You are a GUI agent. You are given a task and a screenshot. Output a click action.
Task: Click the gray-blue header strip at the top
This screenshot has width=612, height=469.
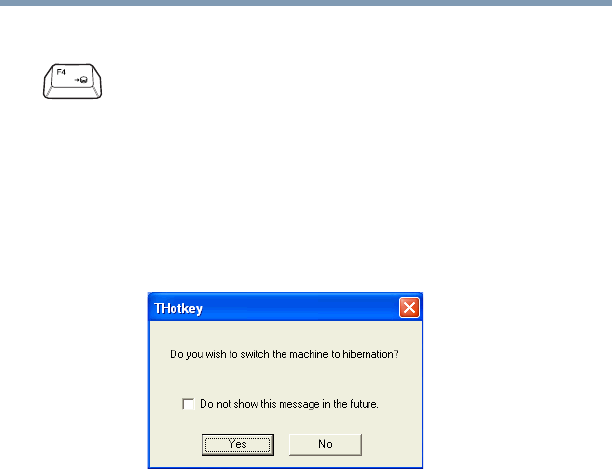306,3
